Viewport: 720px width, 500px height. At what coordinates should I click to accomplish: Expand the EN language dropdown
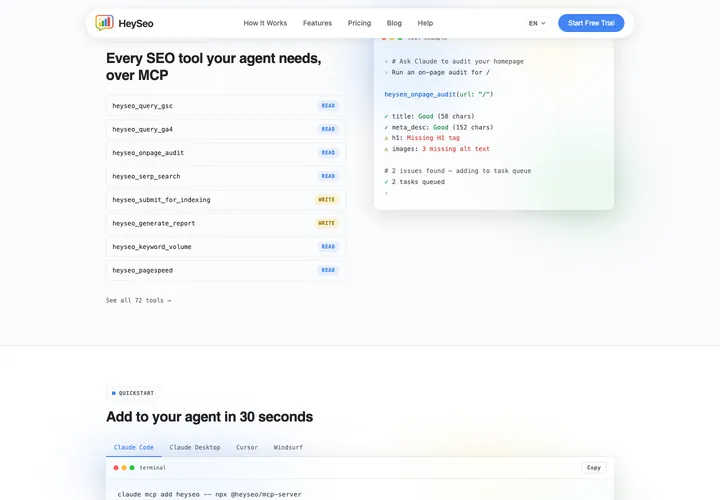click(x=537, y=23)
